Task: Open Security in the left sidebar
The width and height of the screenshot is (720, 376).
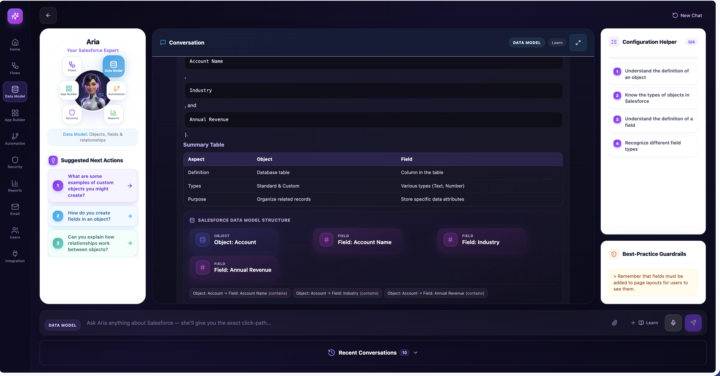Action: (x=15, y=162)
